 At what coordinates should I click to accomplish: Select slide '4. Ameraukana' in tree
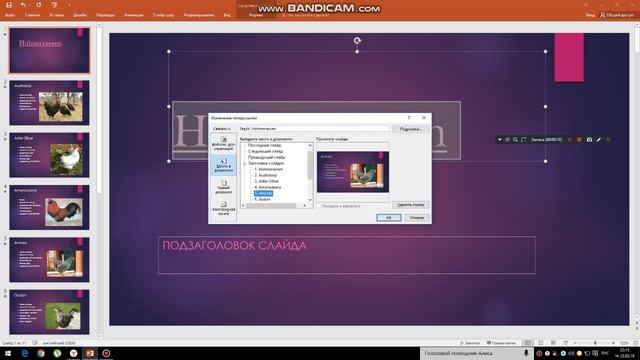(267, 187)
